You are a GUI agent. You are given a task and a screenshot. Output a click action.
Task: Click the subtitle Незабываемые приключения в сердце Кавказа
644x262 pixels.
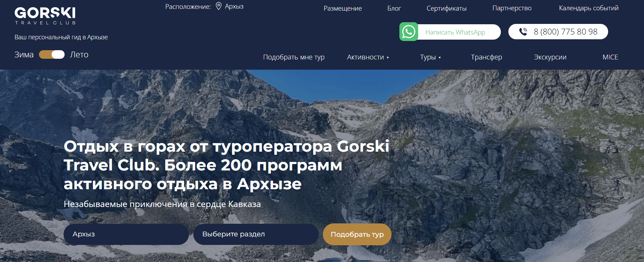pyautogui.click(x=162, y=204)
